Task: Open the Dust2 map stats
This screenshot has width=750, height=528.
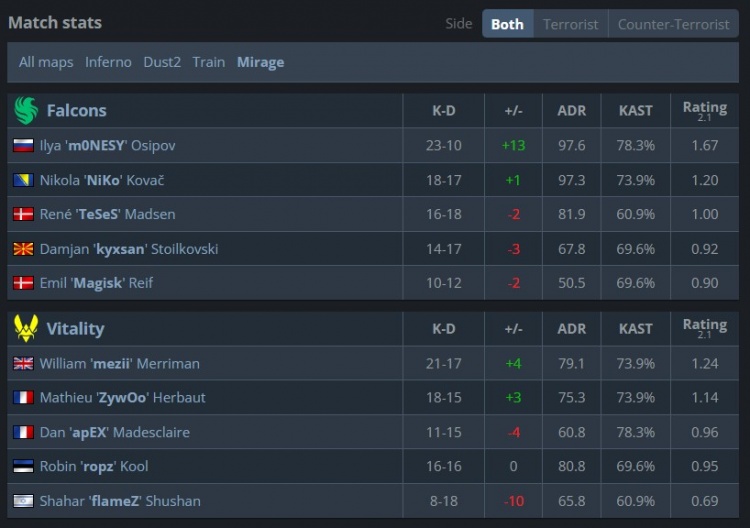Action: coord(162,62)
